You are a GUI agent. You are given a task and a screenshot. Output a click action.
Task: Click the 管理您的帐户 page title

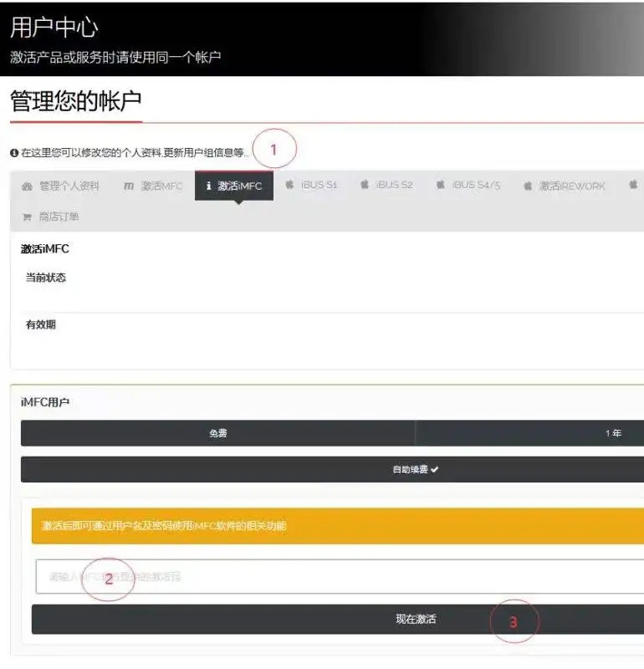pyautogui.click(x=75, y=100)
